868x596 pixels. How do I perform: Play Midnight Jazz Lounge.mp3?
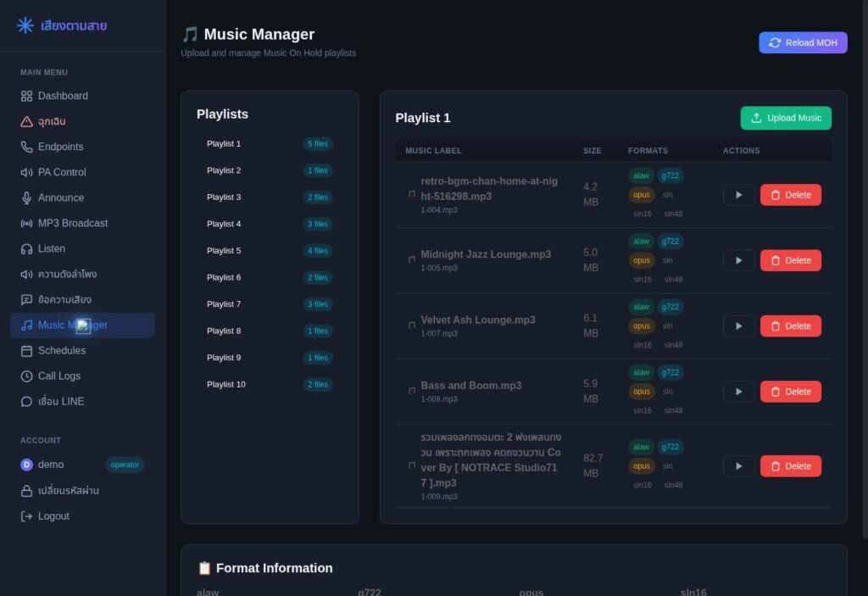(738, 260)
